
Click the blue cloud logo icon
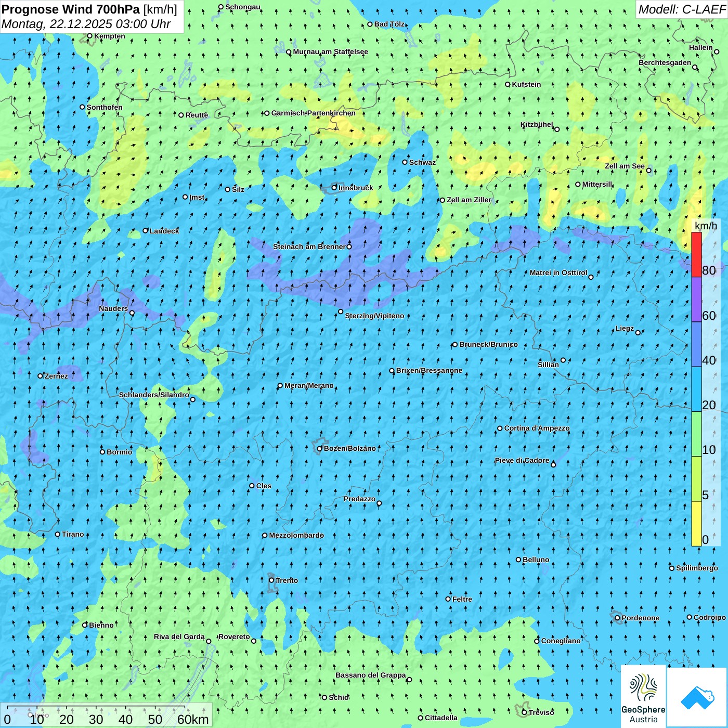[697, 697]
